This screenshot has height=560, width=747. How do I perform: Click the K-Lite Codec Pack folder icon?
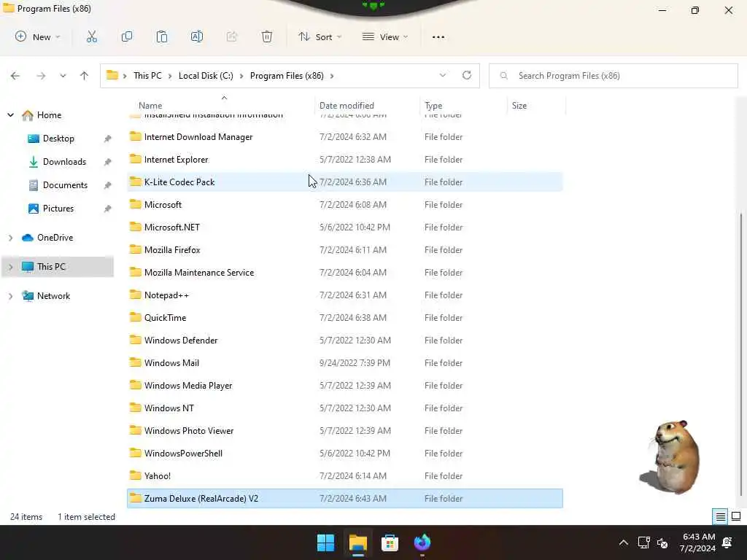pyautogui.click(x=135, y=182)
